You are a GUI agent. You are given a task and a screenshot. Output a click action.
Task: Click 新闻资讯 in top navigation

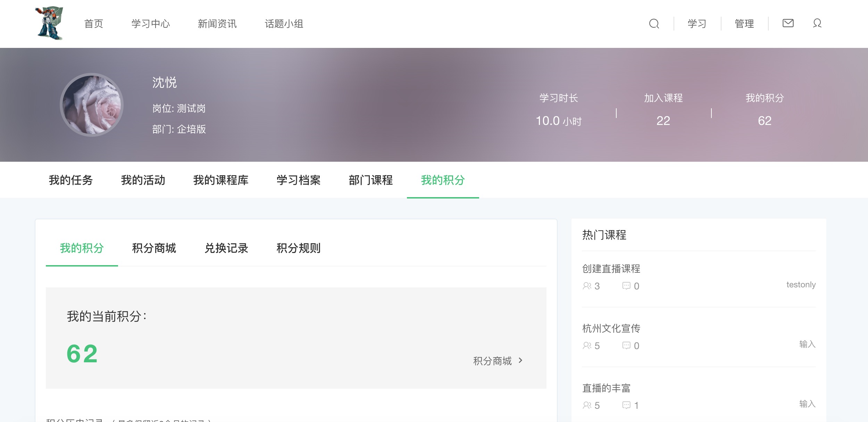[x=217, y=24]
